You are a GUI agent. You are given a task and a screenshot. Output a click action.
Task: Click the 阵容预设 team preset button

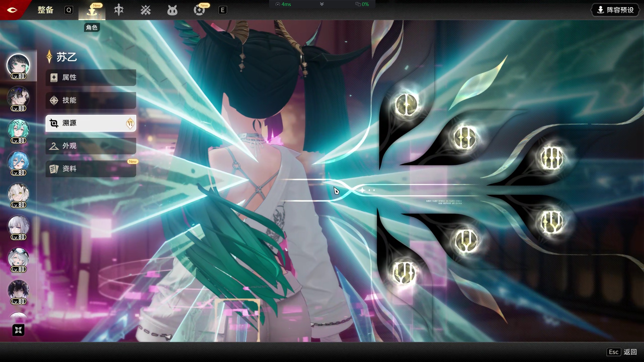(x=615, y=10)
